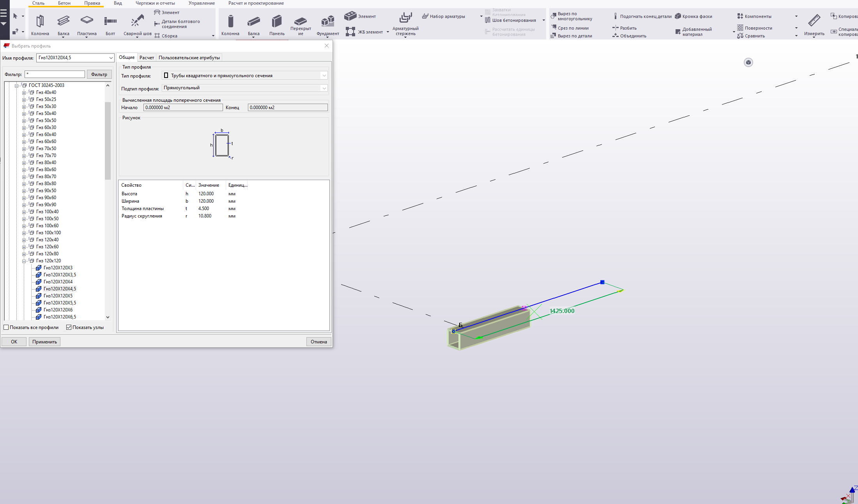858x504 pixels.
Task: Select the Пластина plate tool
Action: tap(87, 20)
